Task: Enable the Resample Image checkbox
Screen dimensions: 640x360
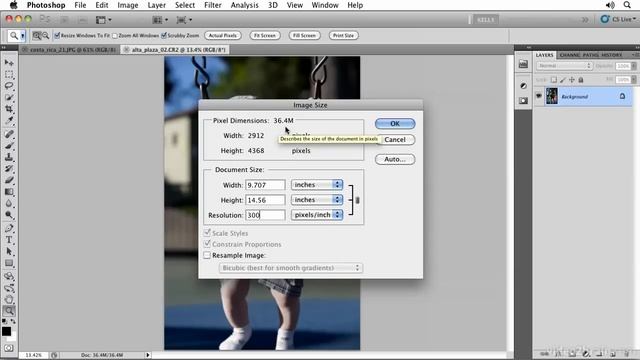Action: (207, 255)
